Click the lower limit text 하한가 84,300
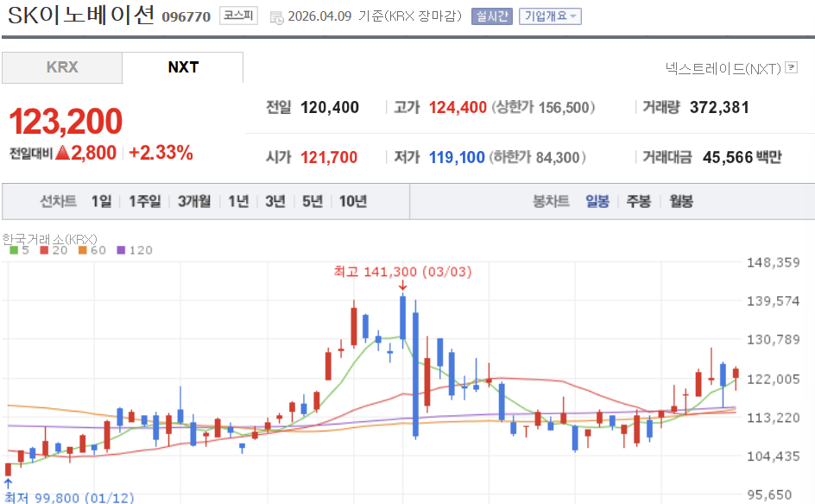The width and height of the screenshot is (815, 504). click(538, 157)
